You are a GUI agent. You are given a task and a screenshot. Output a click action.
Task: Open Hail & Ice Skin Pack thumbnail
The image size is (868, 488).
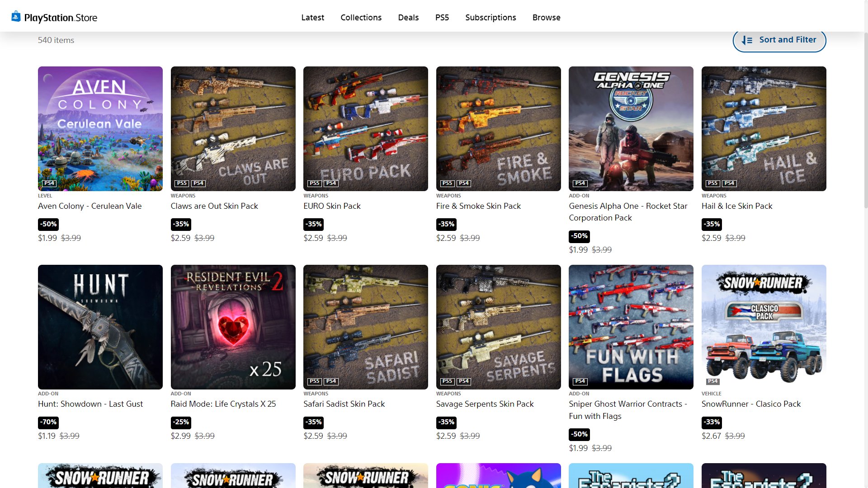pyautogui.click(x=764, y=128)
